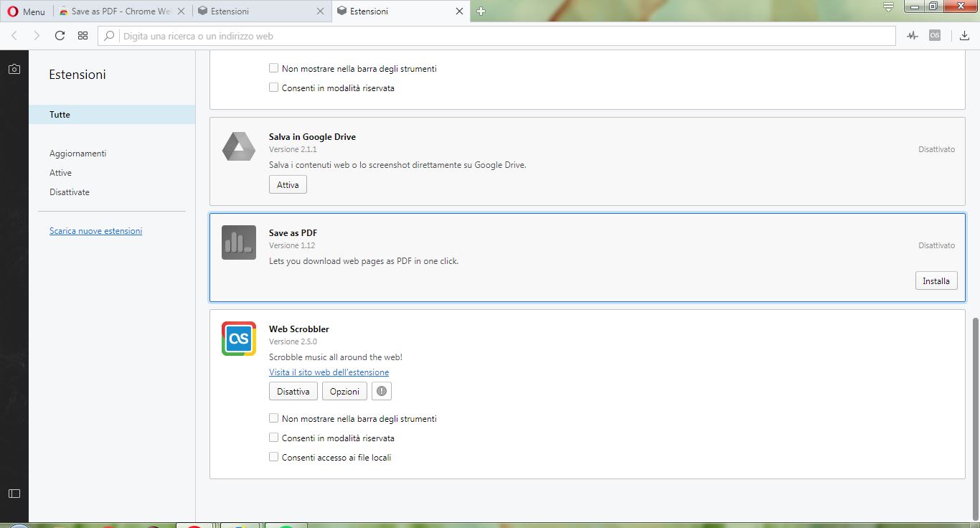Go forward to next page
980x528 pixels.
coord(37,36)
